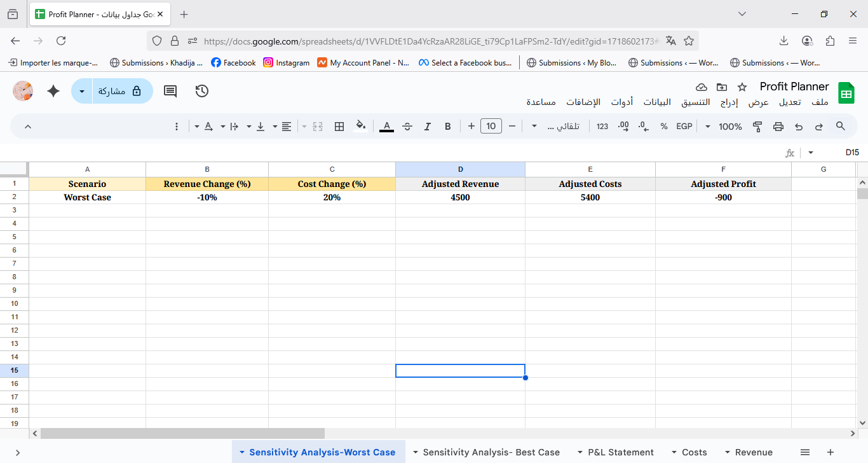The height and width of the screenshot is (463, 868).
Task: Expand the zoom 100% dropdown
Action: (725, 127)
